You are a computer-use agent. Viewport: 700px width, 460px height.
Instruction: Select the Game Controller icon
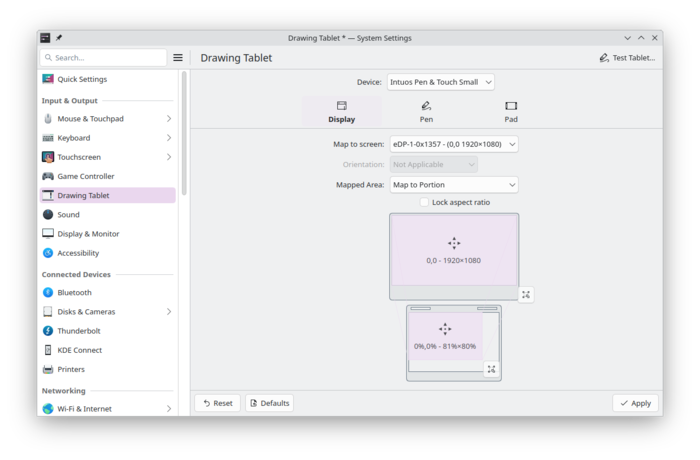coord(48,176)
